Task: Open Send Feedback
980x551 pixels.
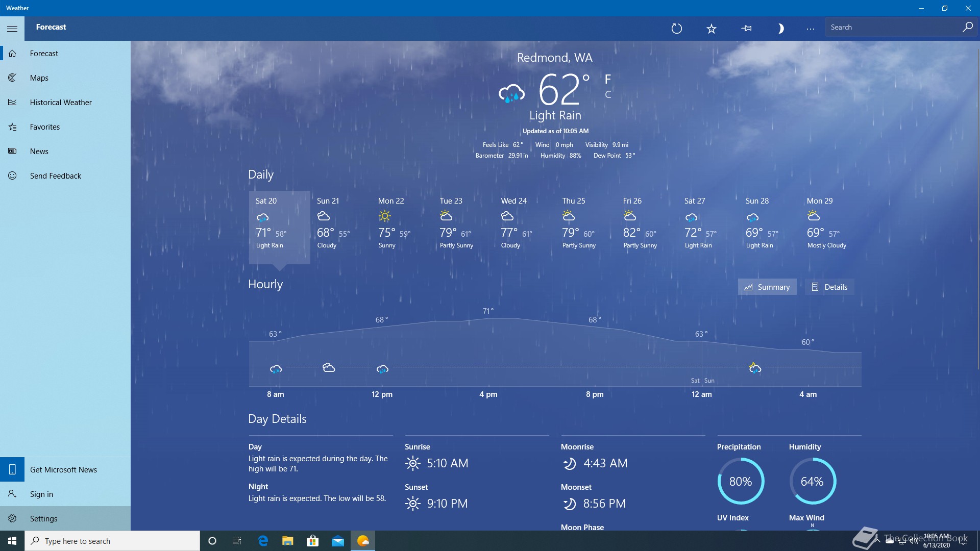Action: click(65, 176)
